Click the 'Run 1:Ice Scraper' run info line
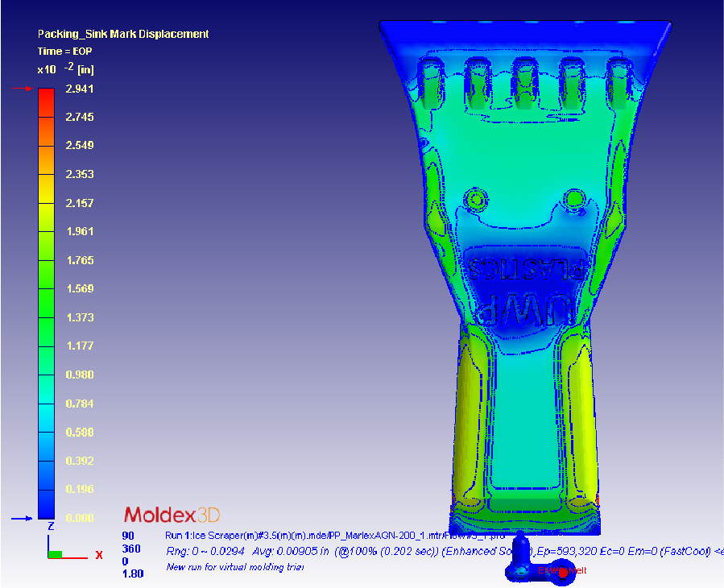The image size is (724, 588). click(335, 536)
